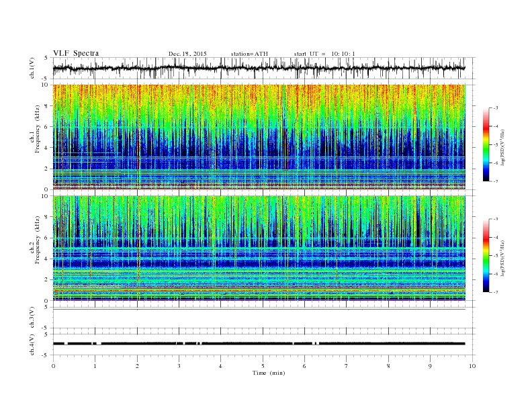Click the "station=ATH" header label
Screen dimensions: 532x411
coord(249,54)
